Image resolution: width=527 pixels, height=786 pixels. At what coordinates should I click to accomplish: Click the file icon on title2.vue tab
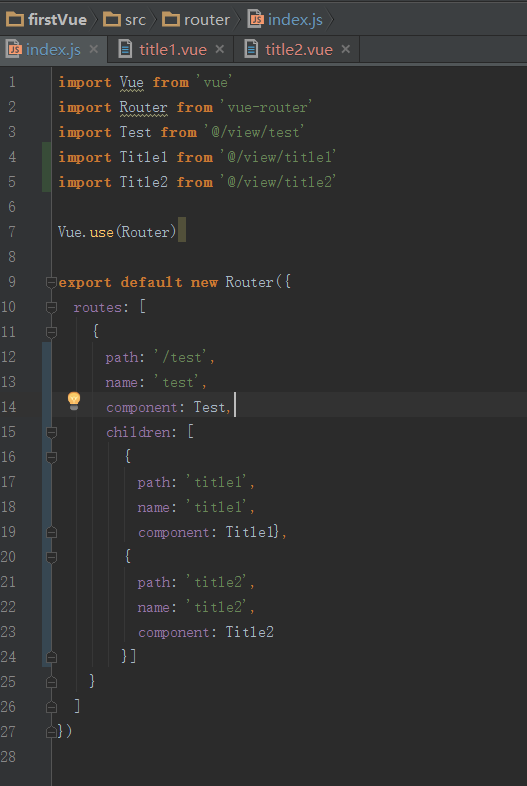(251, 49)
